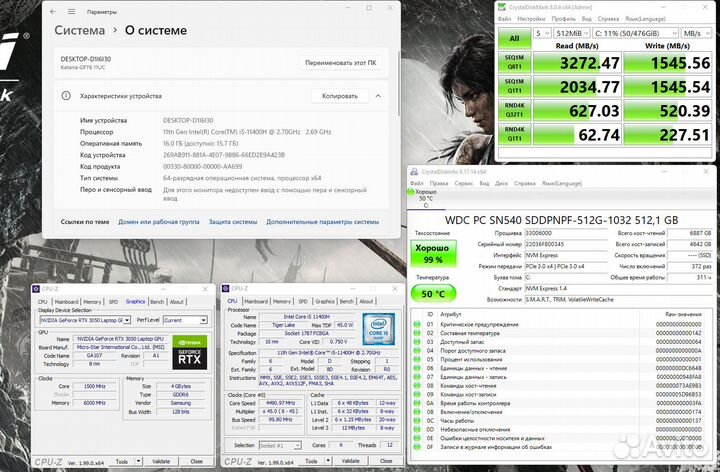Click status icon for Небезопасные отключения row
The image size is (720, 472).
click(x=417, y=429)
